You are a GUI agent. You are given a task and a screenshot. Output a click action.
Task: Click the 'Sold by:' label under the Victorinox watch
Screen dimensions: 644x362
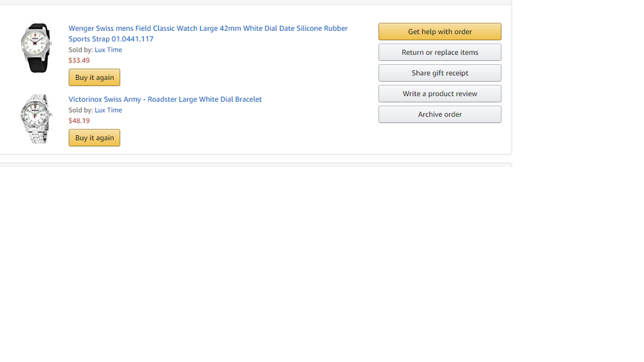pyautogui.click(x=80, y=110)
